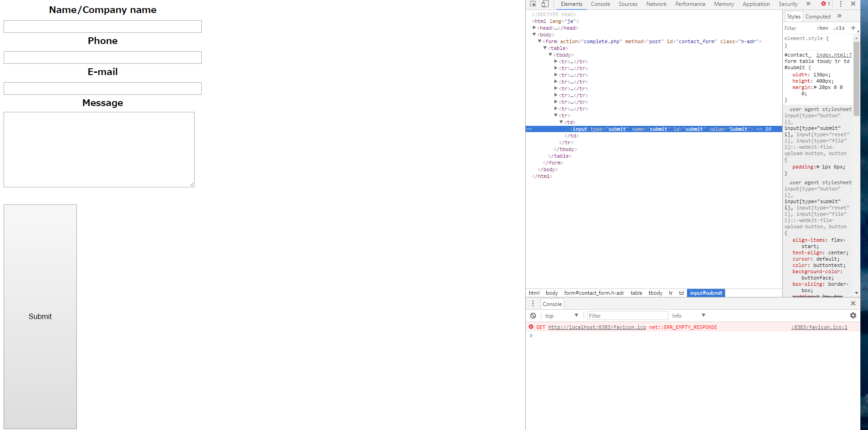Expand the margin shorthand property triangle
The width and height of the screenshot is (868, 430).
[815, 87]
